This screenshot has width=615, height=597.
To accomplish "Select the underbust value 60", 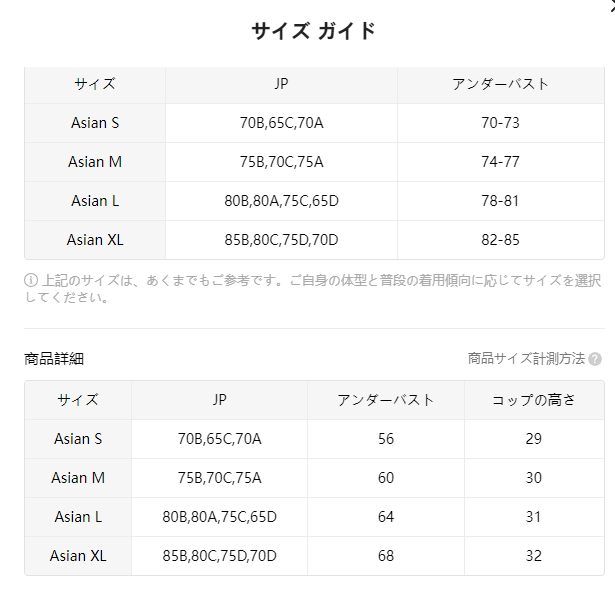I will point(386,478).
